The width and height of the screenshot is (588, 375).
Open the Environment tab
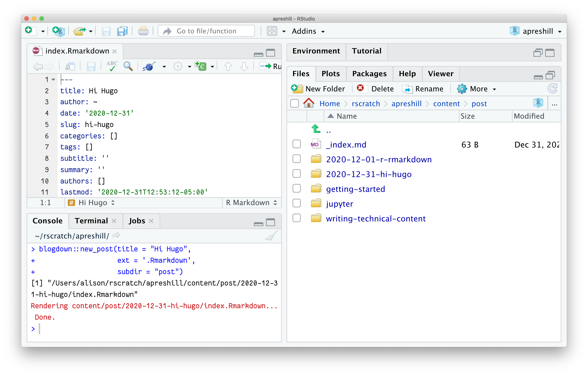[x=316, y=51]
